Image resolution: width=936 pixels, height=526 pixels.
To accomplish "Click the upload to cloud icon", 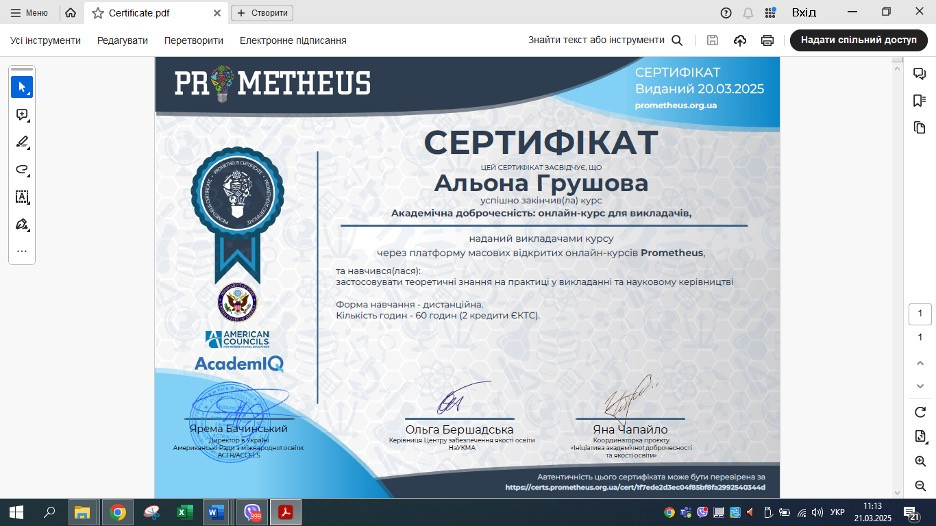I will tap(740, 40).
